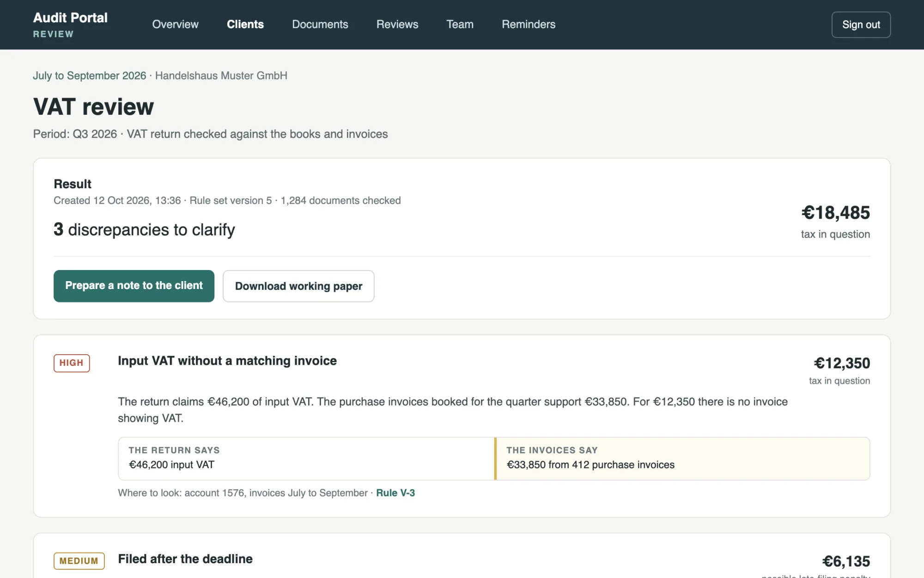This screenshot has width=924, height=578.
Task: Open 'Input VAT without a matching invoice' heading
Action: (x=227, y=361)
